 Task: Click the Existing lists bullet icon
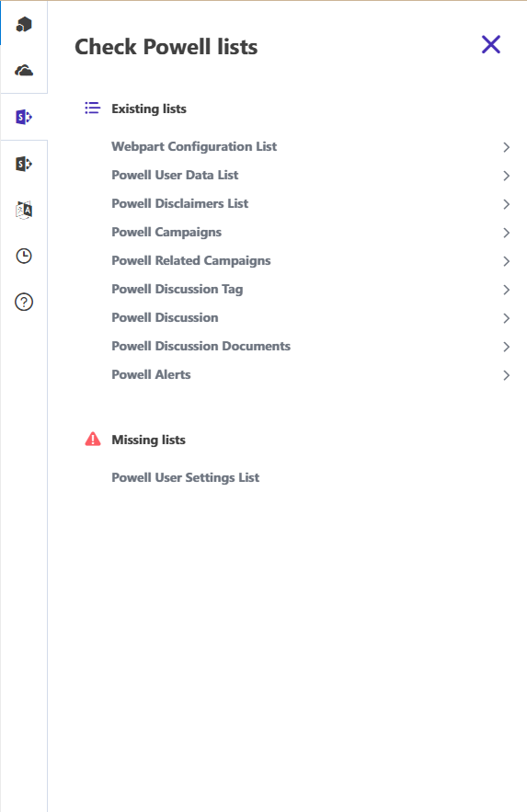pos(92,108)
